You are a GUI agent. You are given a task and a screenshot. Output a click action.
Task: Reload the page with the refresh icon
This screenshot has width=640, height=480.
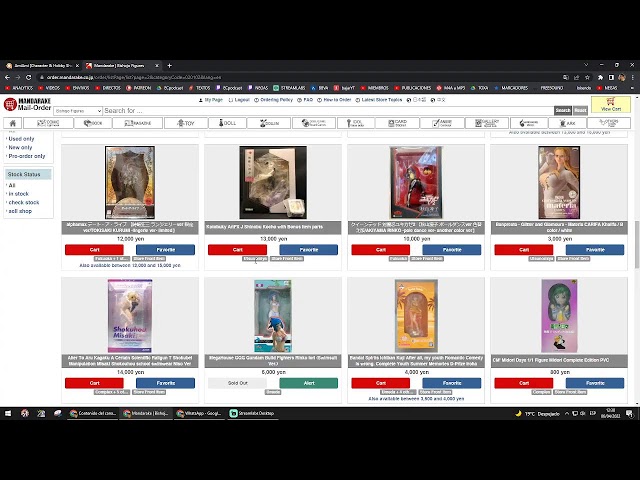[x=28, y=77]
